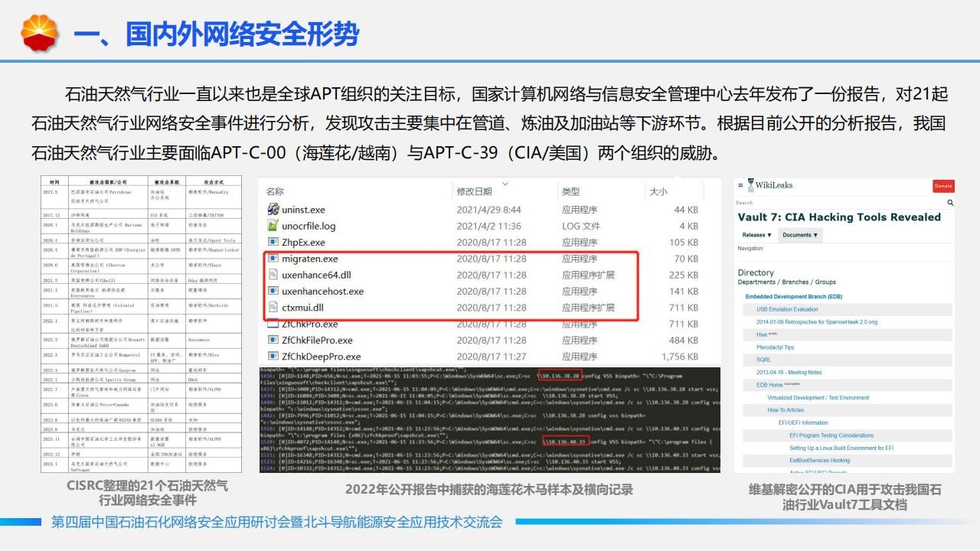The height and width of the screenshot is (551, 980).
Task: Open the SparrowHawk 2.0 Retrospective link
Action: [x=817, y=322]
